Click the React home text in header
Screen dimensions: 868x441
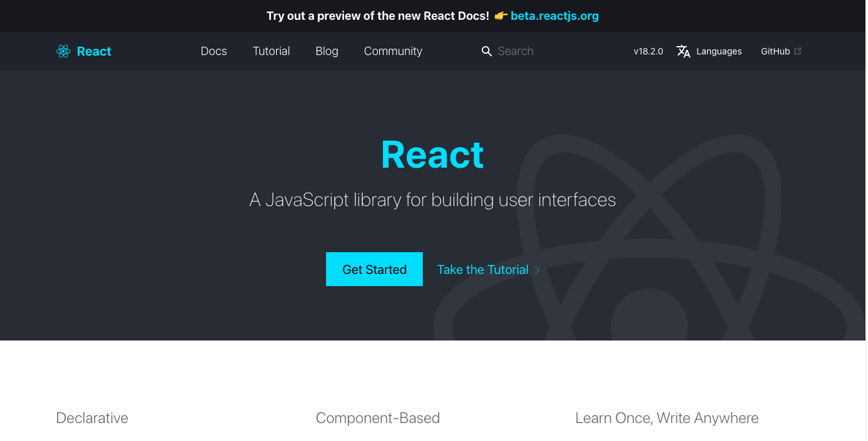(x=94, y=51)
